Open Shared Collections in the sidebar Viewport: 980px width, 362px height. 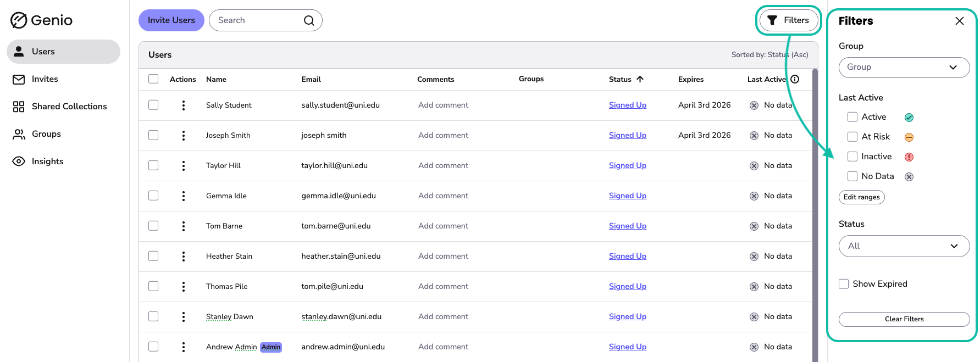(x=63, y=107)
